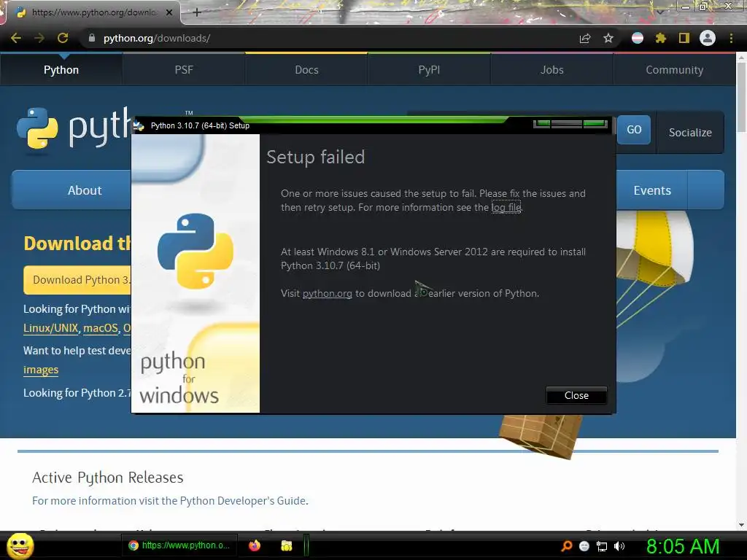The image size is (747, 560).
Task: Follow the Linux/UNIX download link
Action: click(x=51, y=328)
